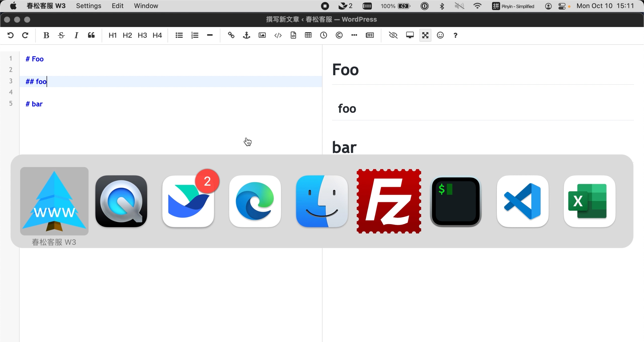This screenshot has width=644, height=342.
Task: Insert a link with the chain icon
Action: (x=231, y=35)
